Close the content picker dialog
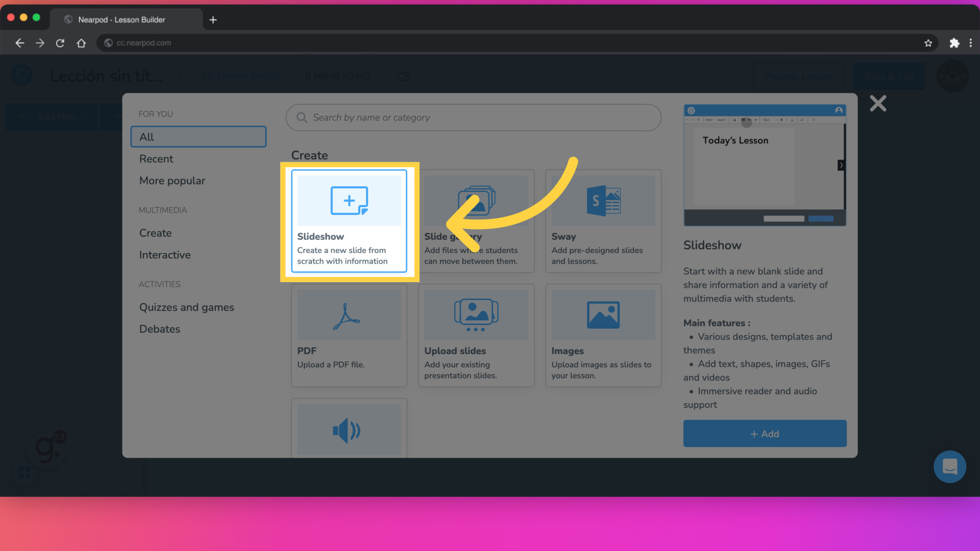The image size is (980, 551). (x=878, y=104)
